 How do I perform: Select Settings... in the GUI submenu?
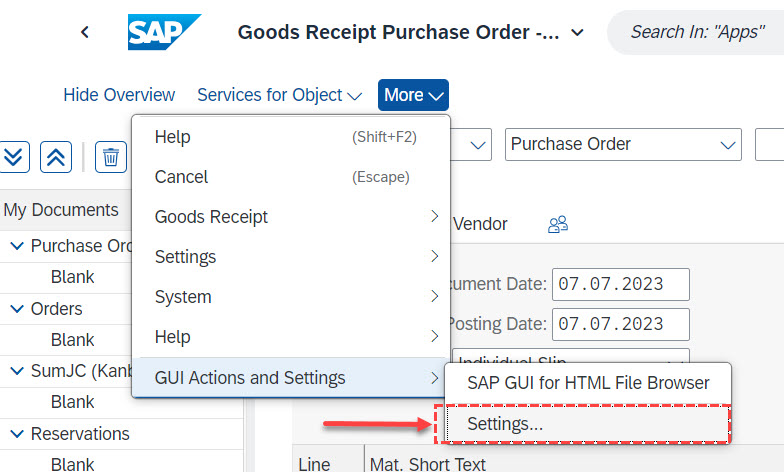[x=505, y=424]
